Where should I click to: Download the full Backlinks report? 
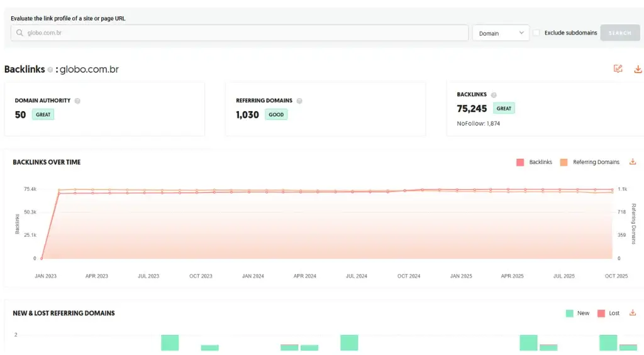[x=638, y=69]
